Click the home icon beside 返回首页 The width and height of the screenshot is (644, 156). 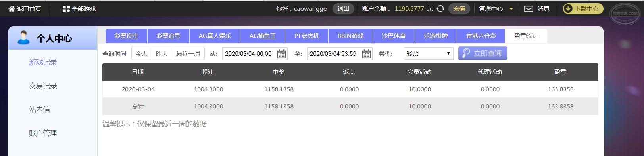(12, 9)
